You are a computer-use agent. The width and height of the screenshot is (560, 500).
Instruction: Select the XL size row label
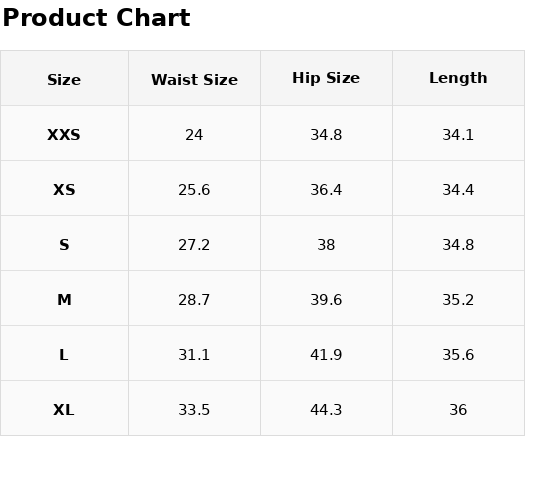pyautogui.click(x=64, y=408)
